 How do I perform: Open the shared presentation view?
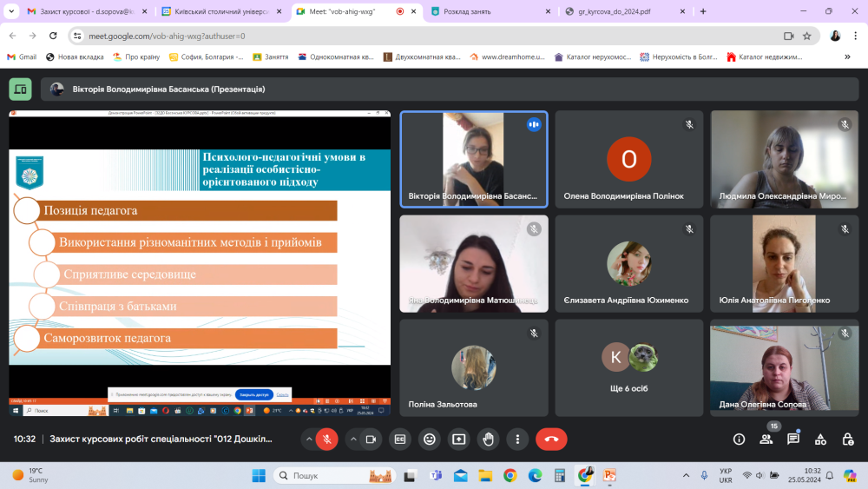pos(200,263)
